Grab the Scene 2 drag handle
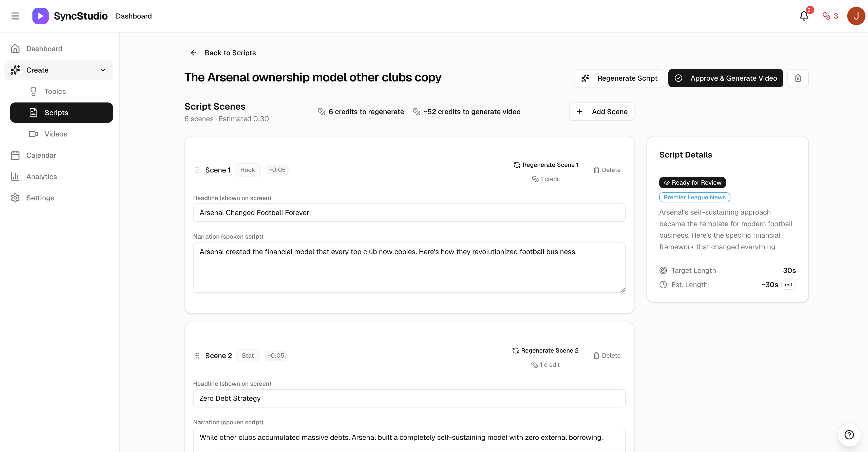This screenshot has width=868, height=452. coord(197,356)
